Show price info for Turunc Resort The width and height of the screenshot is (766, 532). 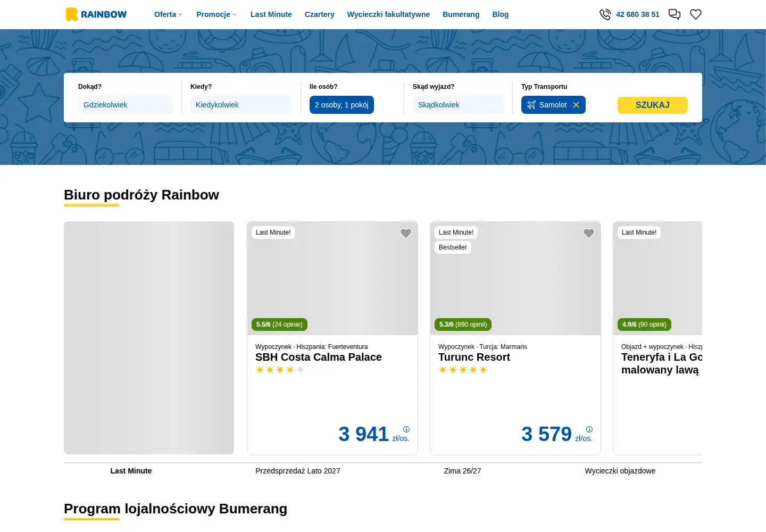pos(589,429)
